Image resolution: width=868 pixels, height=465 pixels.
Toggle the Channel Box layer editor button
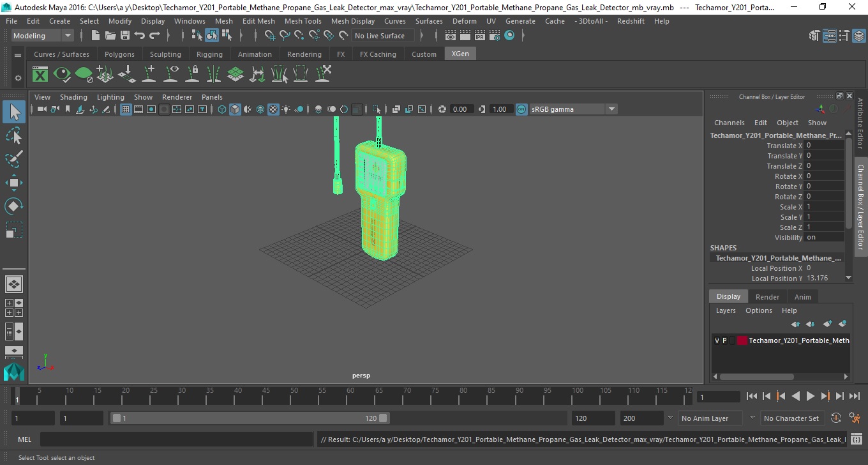pos(859,36)
